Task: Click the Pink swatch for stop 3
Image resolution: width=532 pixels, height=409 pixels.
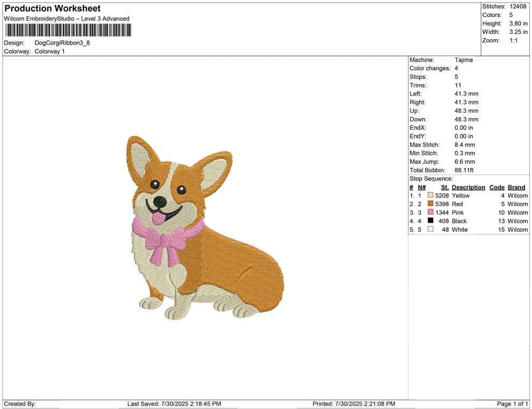Action: coord(429,213)
